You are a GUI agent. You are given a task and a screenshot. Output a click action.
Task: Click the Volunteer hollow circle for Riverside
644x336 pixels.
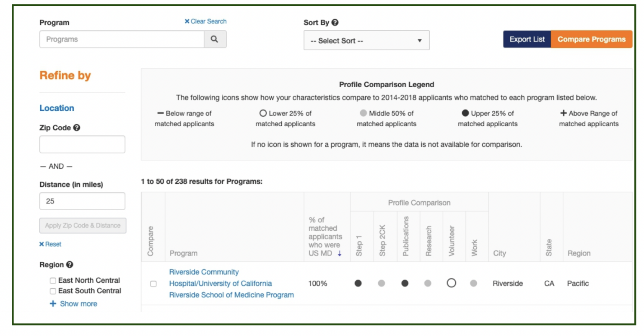pyautogui.click(x=451, y=283)
